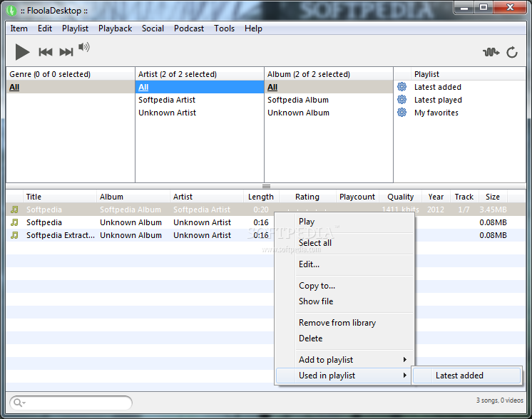The width and height of the screenshot is (532, 419).
Task: Open the Item menu
Action: 19,29
